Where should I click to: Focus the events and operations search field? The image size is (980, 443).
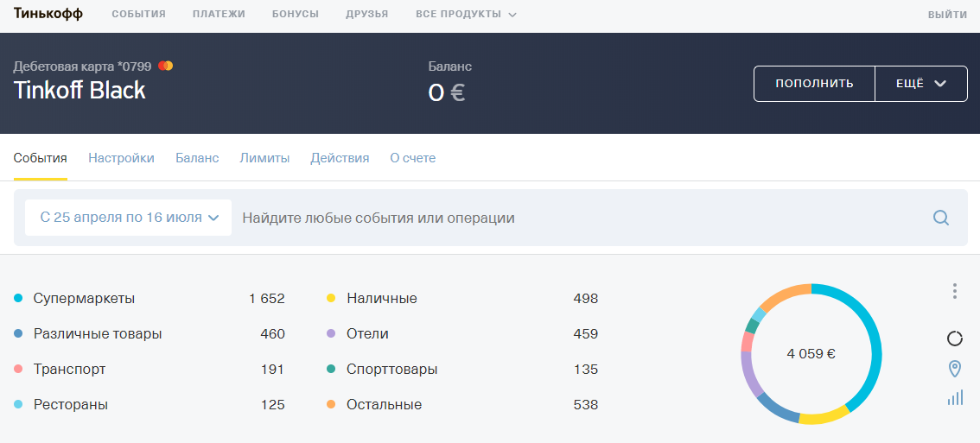click(582, 218)
